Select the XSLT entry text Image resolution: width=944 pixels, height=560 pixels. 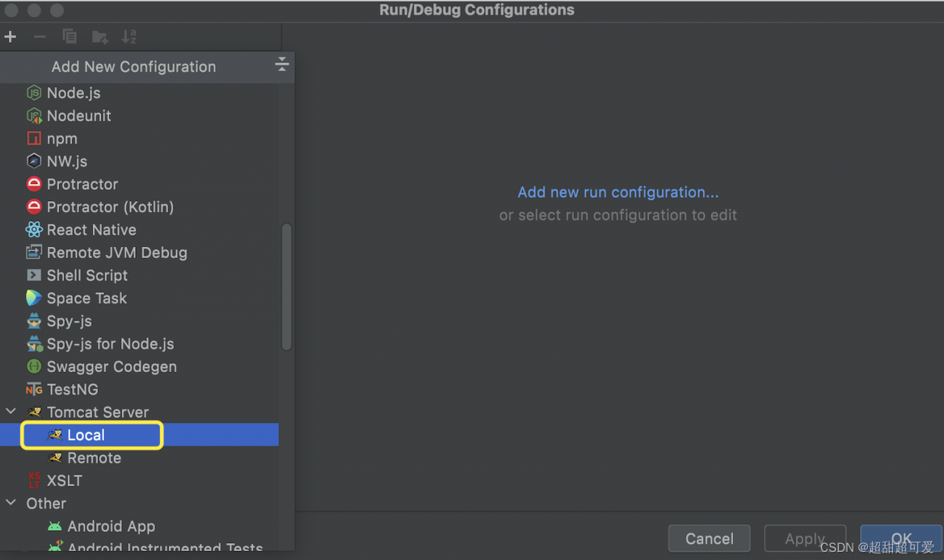coord(65,480)
